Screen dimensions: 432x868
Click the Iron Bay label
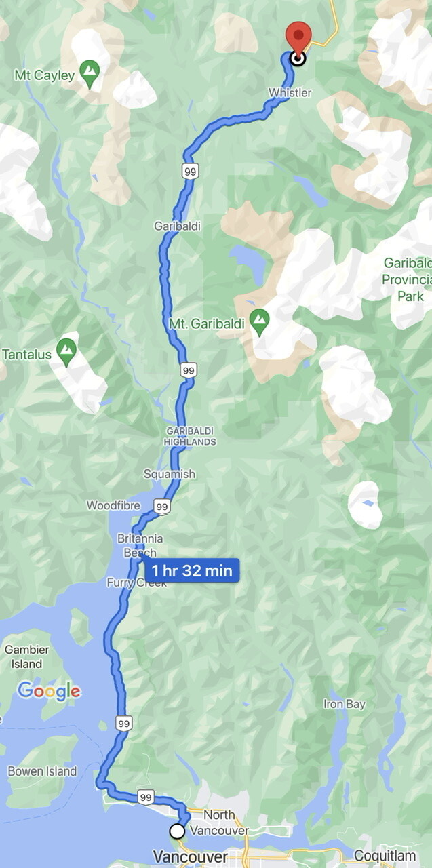(x=344, y=704)
